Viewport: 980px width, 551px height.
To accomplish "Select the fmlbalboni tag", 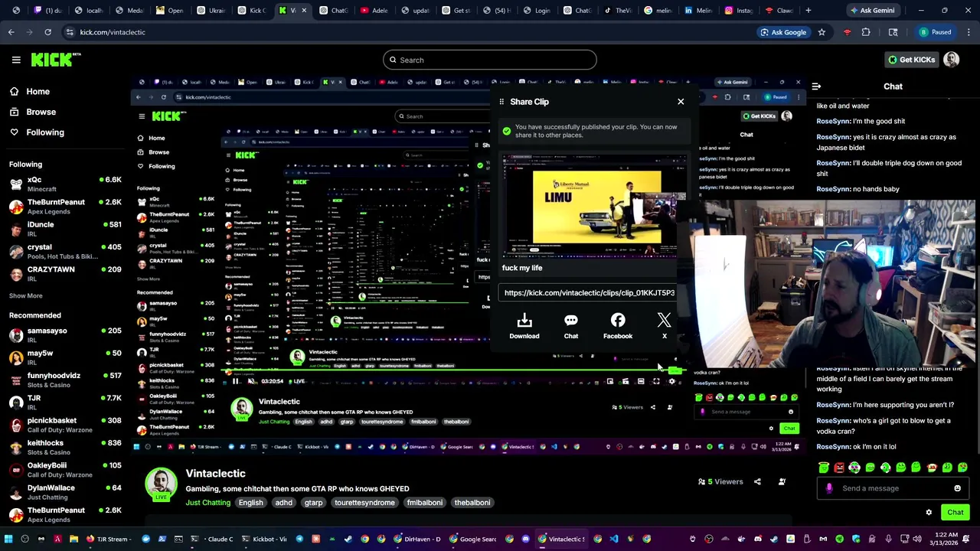I will [424, 503].
